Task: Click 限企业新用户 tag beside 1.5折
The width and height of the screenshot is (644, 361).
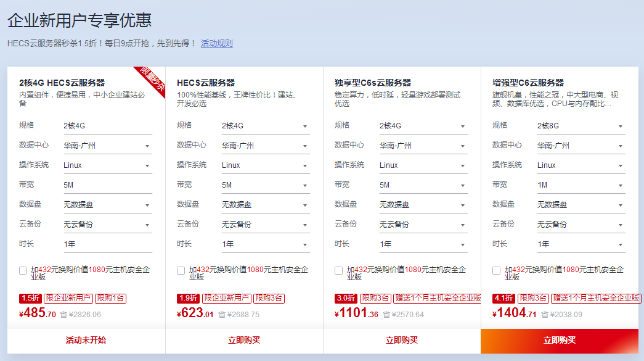Action: (x=68, y=298)
